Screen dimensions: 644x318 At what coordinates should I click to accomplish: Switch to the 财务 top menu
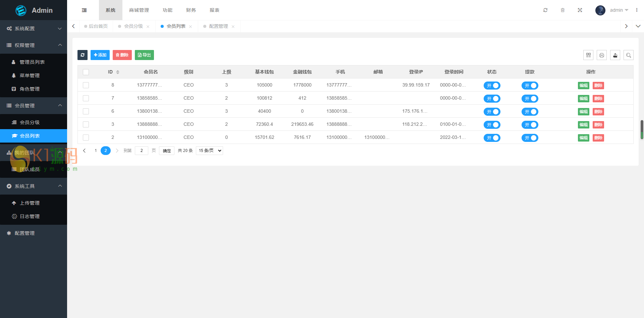(191, 10)
